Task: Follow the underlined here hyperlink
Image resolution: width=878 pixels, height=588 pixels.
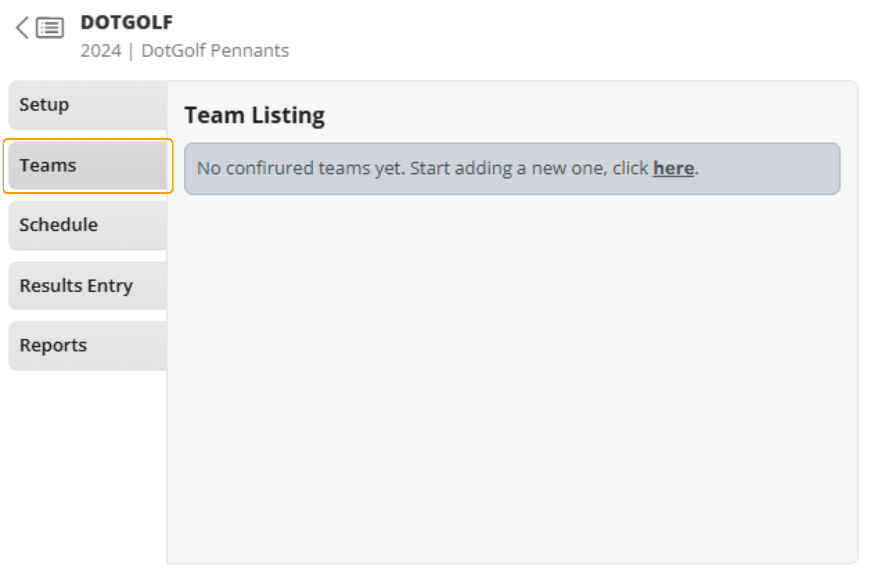Action: click(673, 168)
